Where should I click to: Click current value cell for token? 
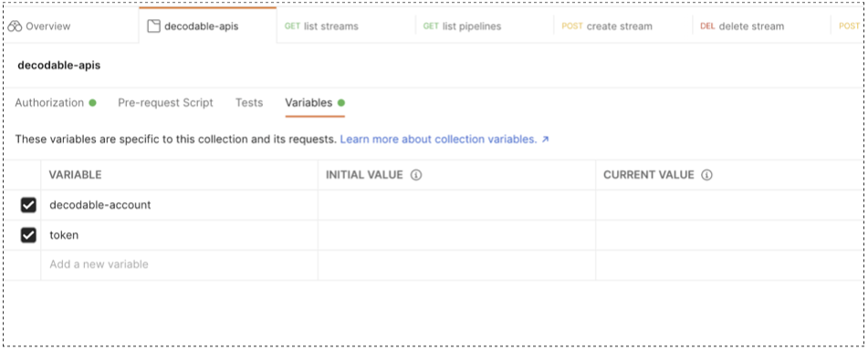click(729, 235)
